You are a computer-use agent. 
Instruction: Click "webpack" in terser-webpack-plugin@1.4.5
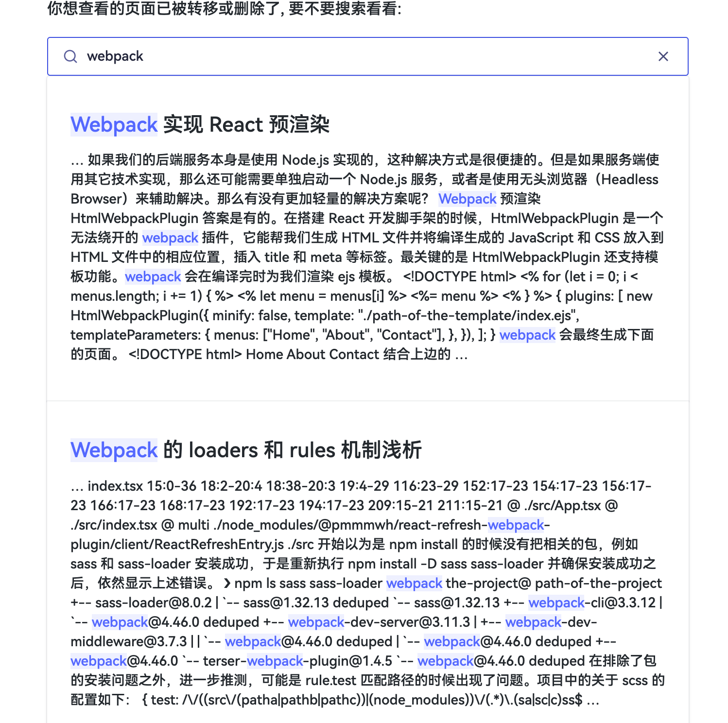click(x=275, y=661)
